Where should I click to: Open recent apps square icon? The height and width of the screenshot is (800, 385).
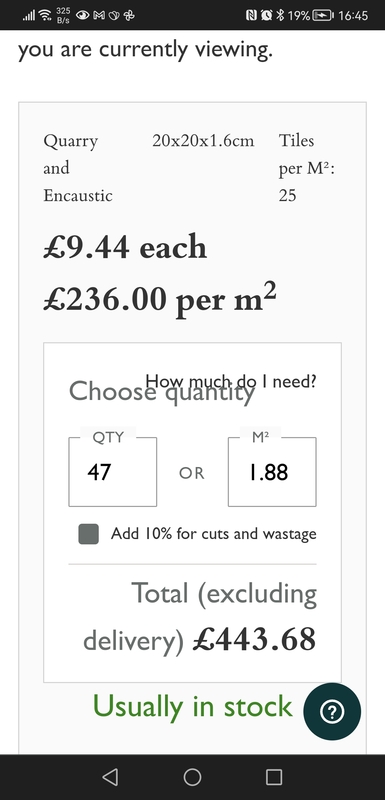(274, 777)
